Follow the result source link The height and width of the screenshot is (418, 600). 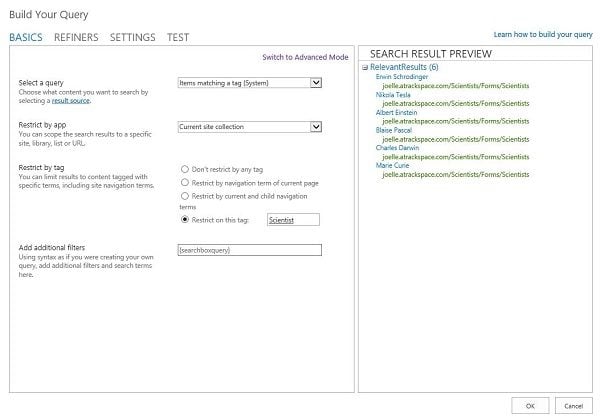click(x=68, y=101)
